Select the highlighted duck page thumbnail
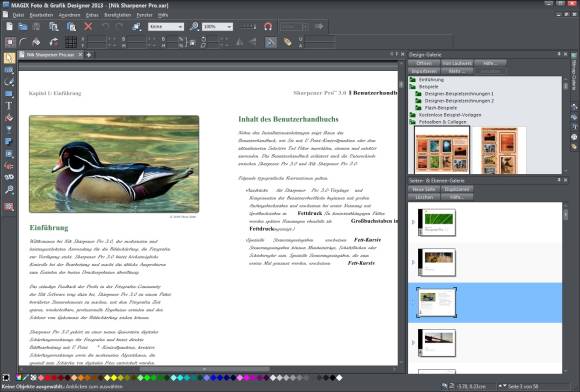This screenshot has height=392, width=580. pyautogui.click(x=437, y=303)
